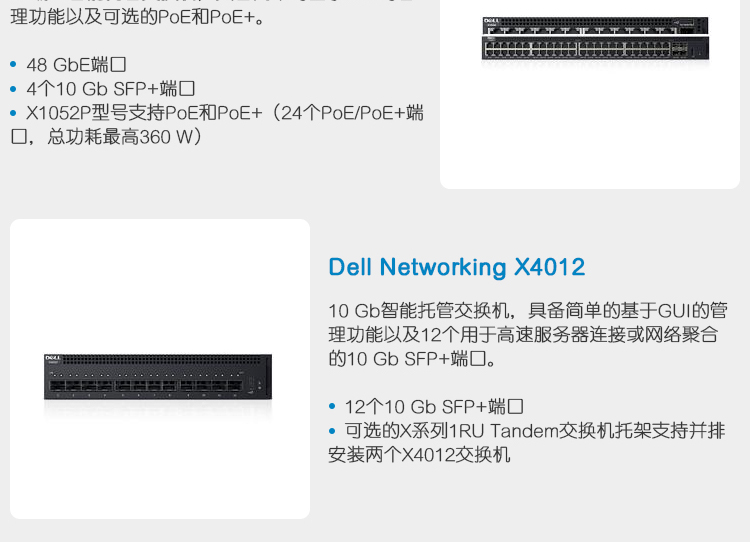This screenshot has width=750, height=542.
Task: Click the Dell logo on X1052 switch
Action: coord(492,21)
